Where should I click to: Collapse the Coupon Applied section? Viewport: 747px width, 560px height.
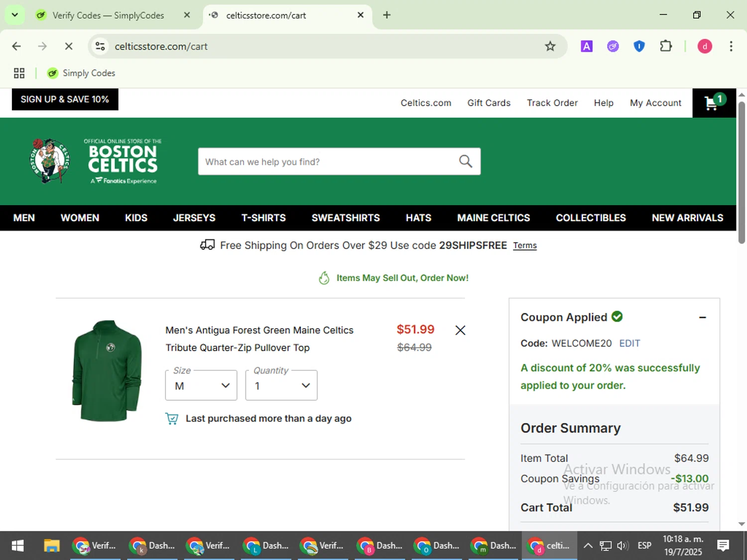[x=702, y=317]
